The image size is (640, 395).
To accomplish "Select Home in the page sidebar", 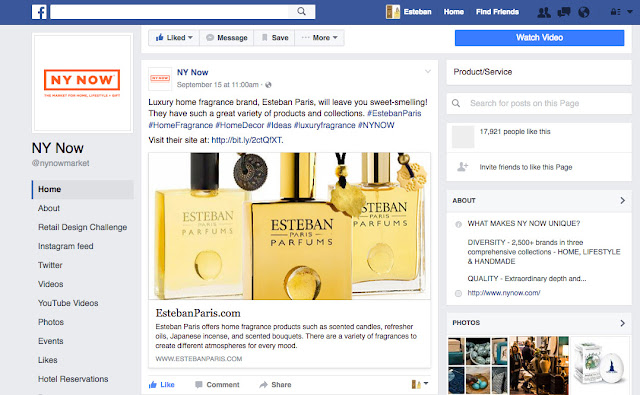I will coord(82,189).
